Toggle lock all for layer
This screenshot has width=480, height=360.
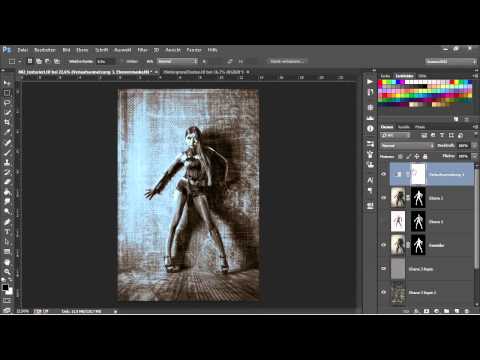tap(425, 156)
